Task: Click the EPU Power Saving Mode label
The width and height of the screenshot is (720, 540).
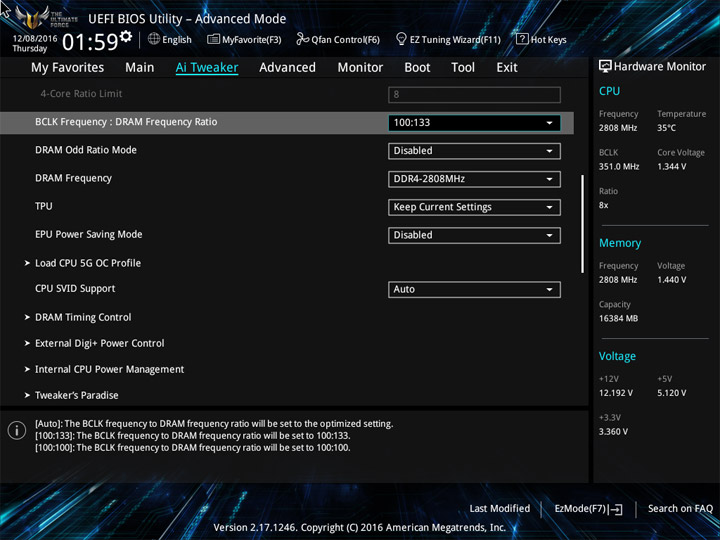Action: [x=89, y=234]
